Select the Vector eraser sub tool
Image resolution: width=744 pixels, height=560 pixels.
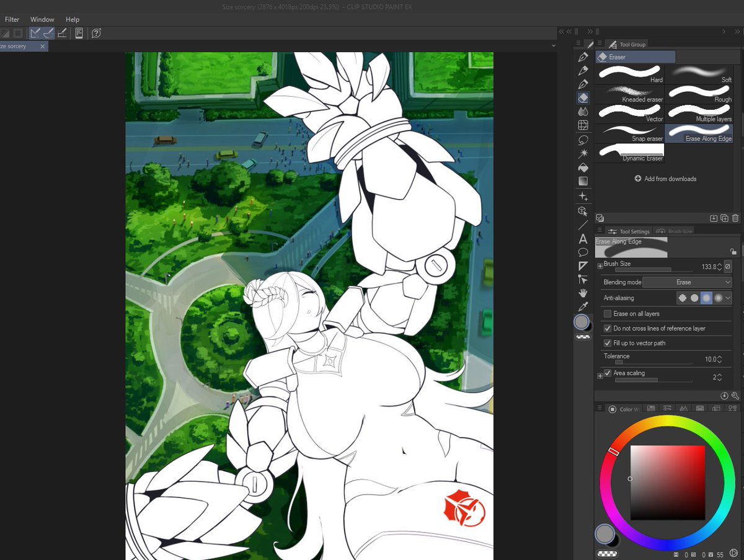pos(630,114)
